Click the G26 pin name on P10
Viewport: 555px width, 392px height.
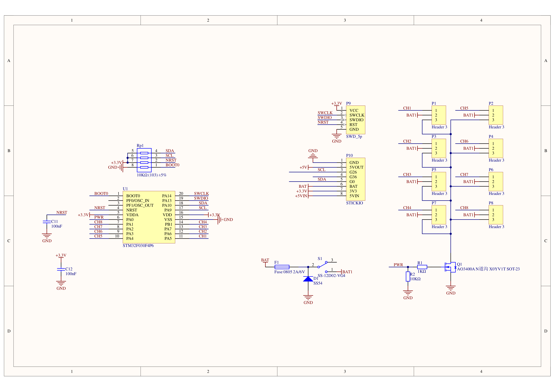tap(353, 172)
